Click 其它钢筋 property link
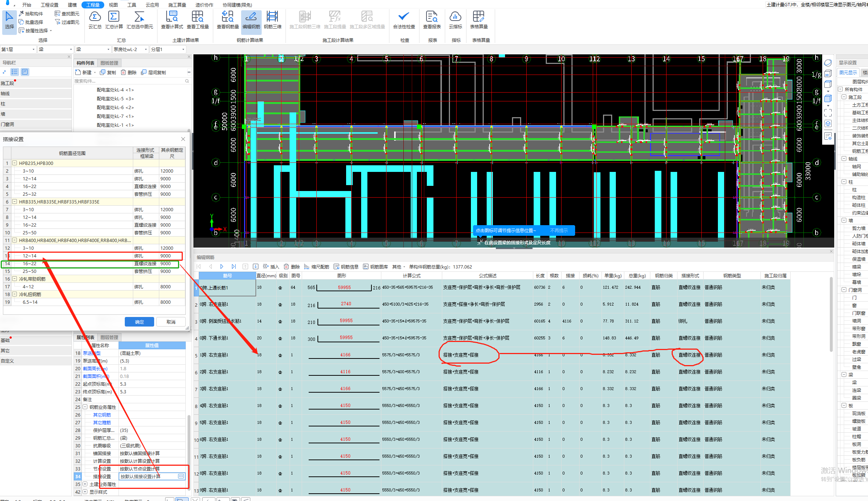 click(102, 415)
